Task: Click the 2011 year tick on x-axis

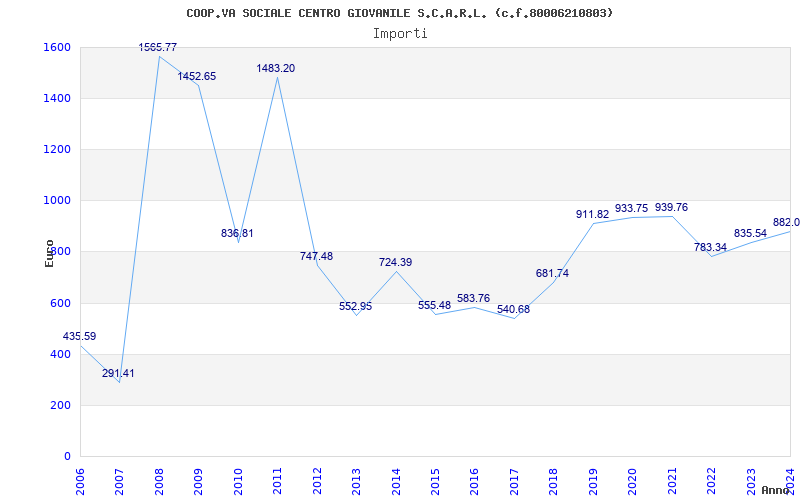Action: tap(278, 478)
